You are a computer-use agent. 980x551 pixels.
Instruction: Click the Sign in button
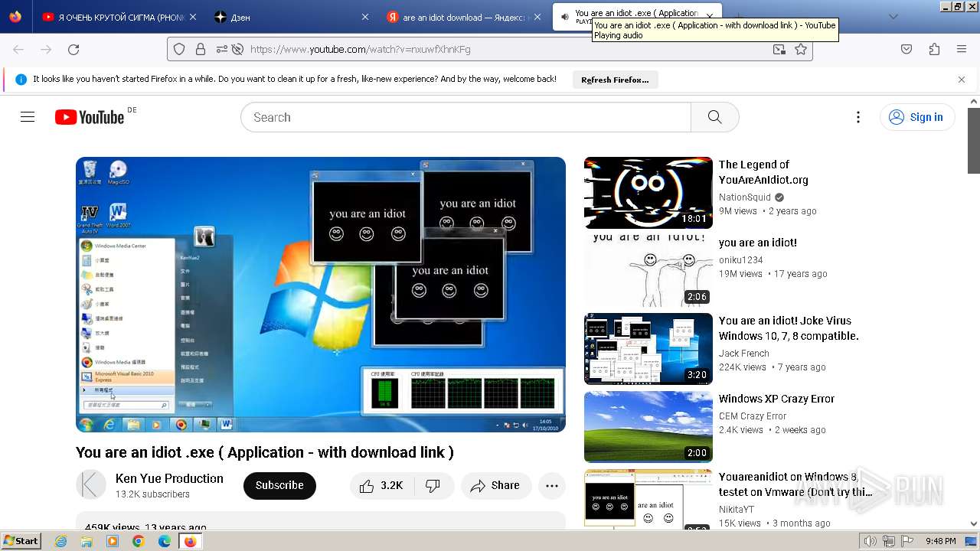pos(916,117)
